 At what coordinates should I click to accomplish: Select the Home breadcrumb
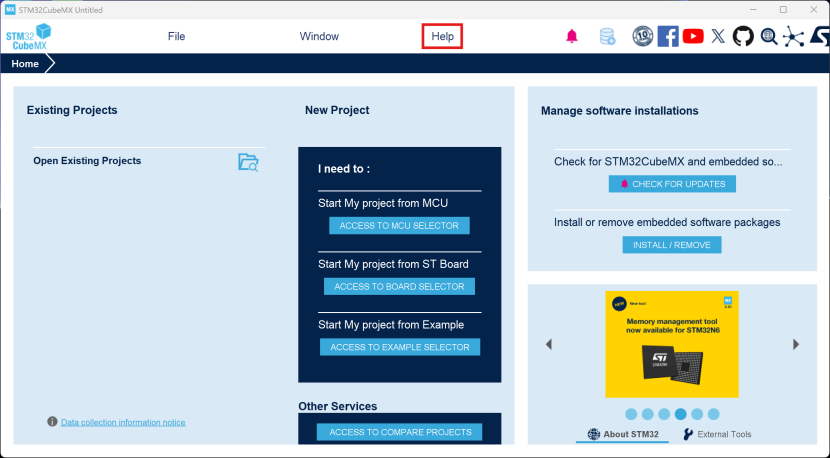25,64
